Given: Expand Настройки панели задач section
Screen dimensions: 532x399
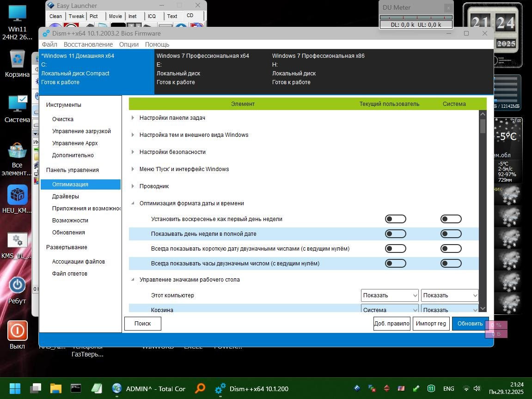Looking at the screenshot, I should [133, 118].
